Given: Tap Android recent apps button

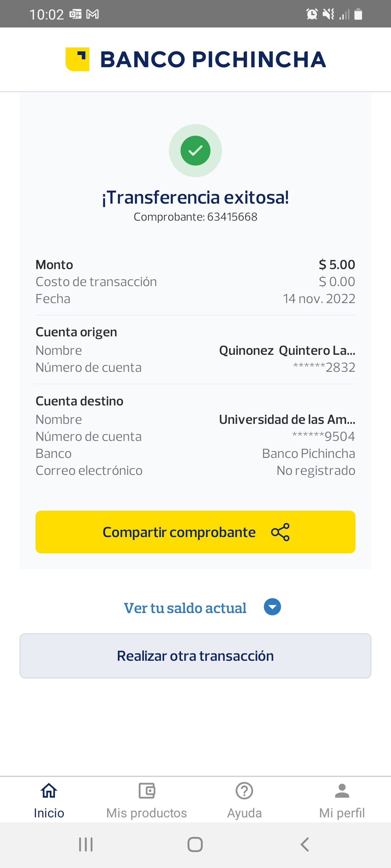Looking at the screenshot, I should 86,844.
